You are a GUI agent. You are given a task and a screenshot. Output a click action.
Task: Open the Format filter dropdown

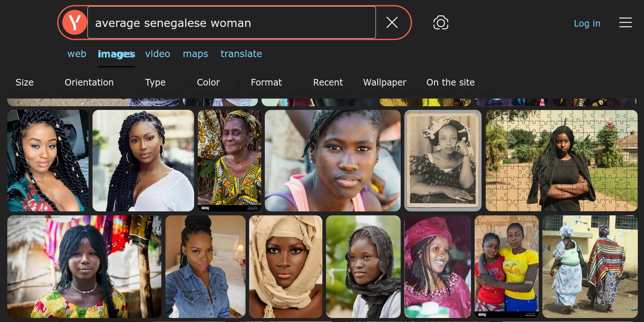point(272,83)
